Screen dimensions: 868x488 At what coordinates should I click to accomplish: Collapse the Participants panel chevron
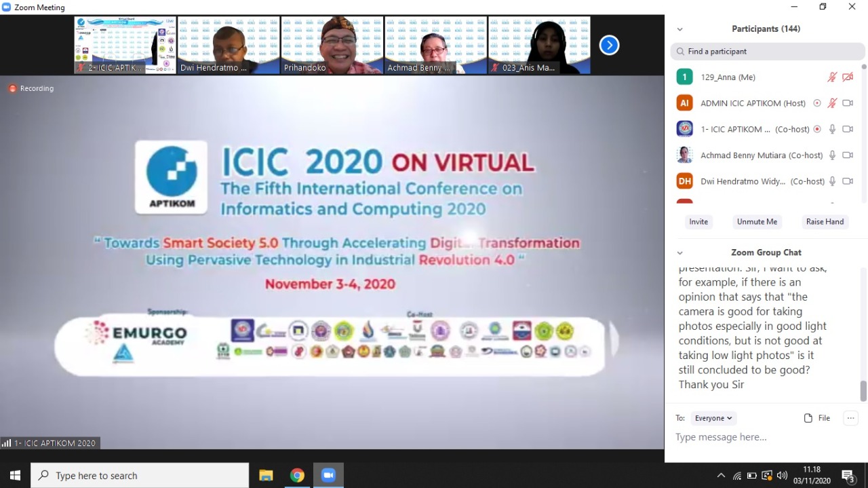[679, 29]
